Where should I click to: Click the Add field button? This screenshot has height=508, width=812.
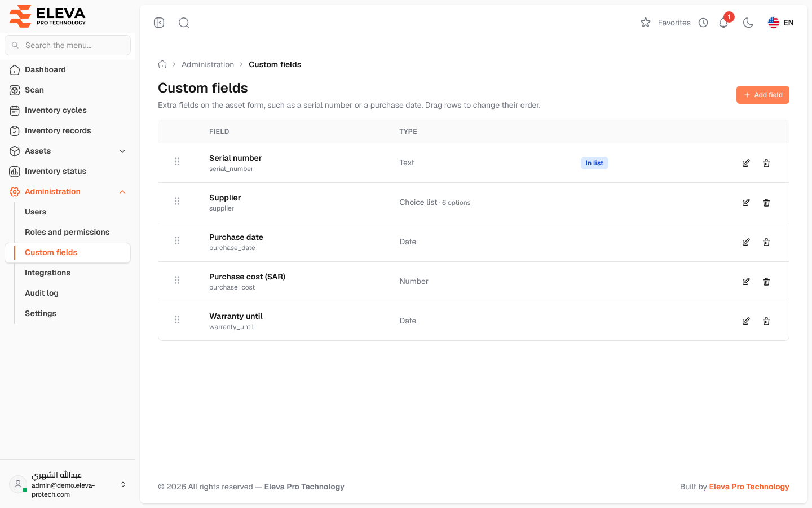pyautogui.click(x=762, y=95)
